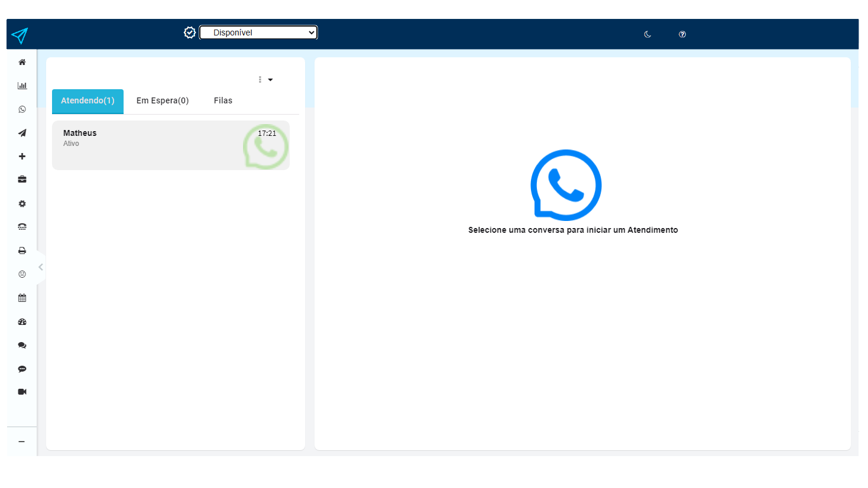This screenshot has width=868, height=488.
Task: Open the home icon in sidebar
Action: point(22,62)
